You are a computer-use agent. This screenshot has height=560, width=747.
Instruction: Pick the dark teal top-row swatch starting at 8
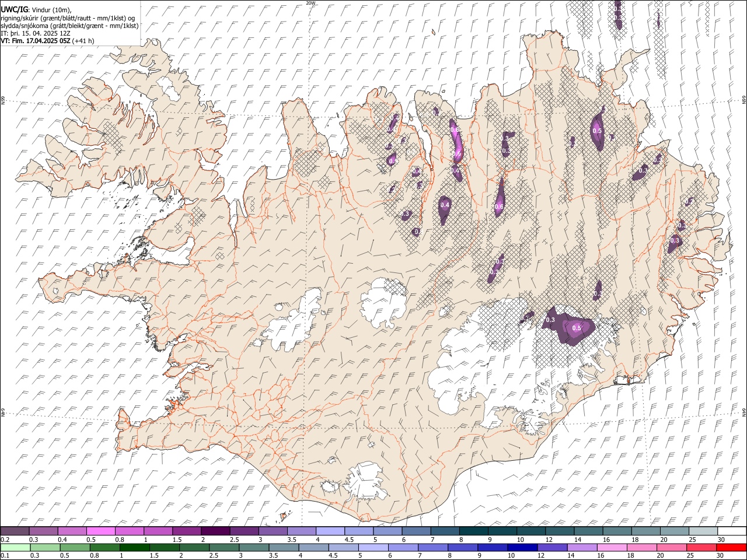473,531
